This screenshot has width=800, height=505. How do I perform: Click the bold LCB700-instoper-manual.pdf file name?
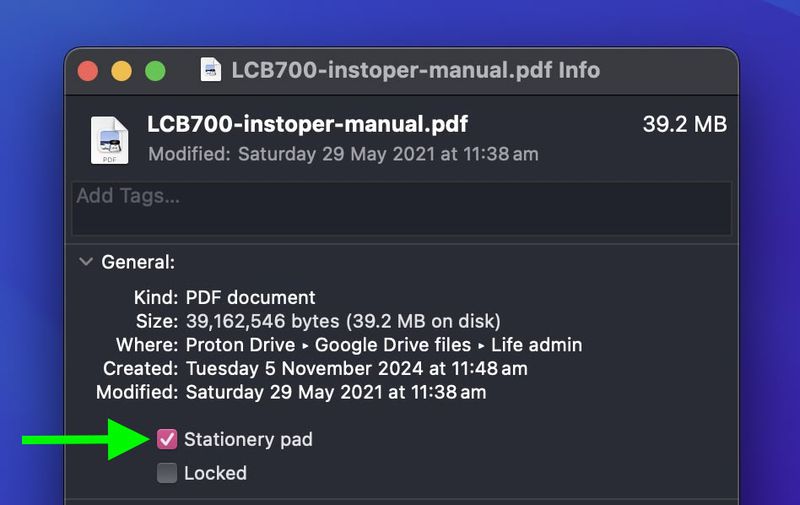[307, 125]
